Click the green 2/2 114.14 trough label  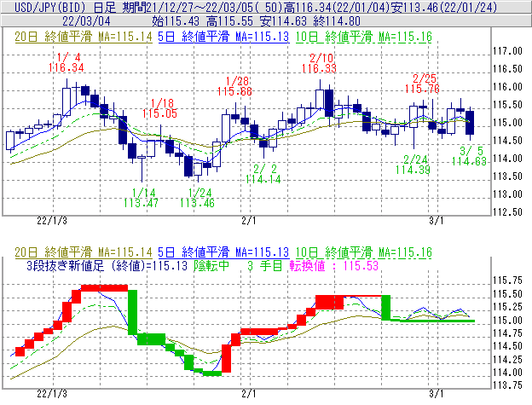point(263,174)
